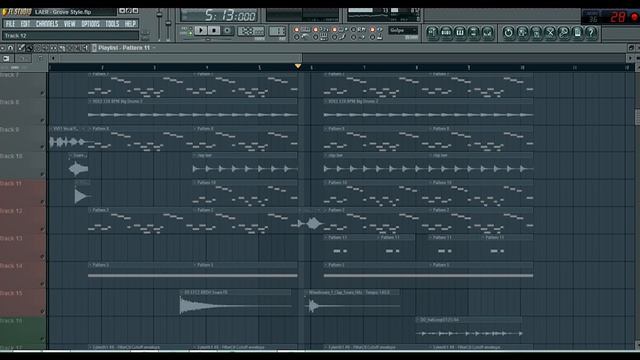Screen dimensions: 640x360
Task: Toggle mute dot on Track 11
Action: 42,202
